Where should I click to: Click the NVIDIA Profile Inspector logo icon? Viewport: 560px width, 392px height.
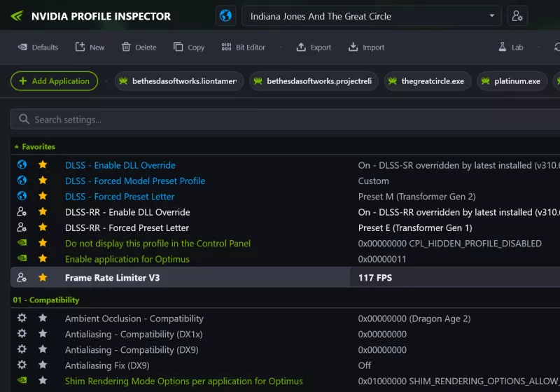pos(17,16)
